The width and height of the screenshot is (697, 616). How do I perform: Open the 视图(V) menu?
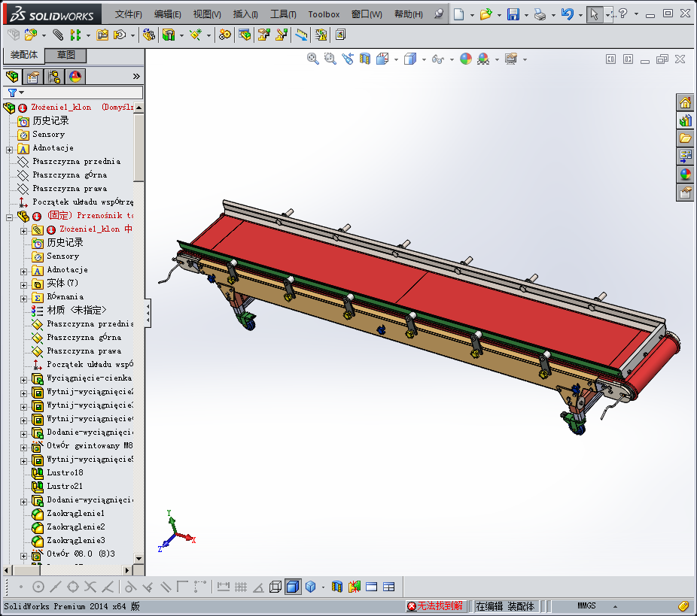(207, 14)
